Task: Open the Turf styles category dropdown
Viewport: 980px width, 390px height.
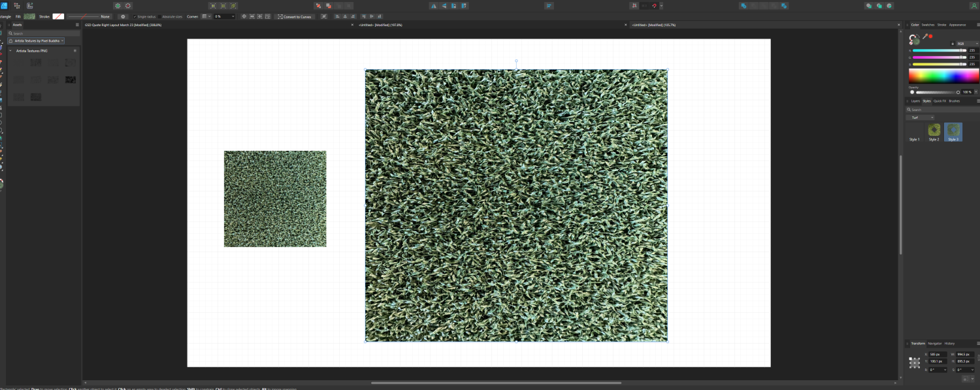Action: point(921,117)
